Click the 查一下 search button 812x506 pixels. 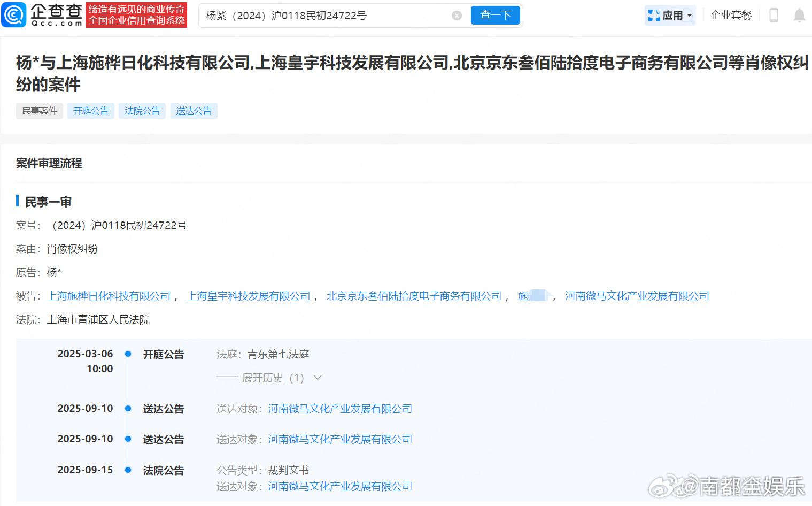[x=496, y=15]
